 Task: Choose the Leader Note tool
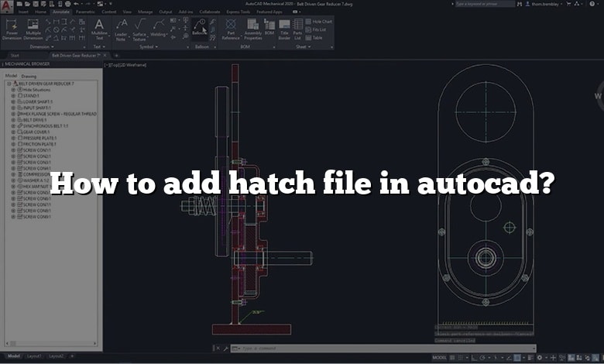121,29
